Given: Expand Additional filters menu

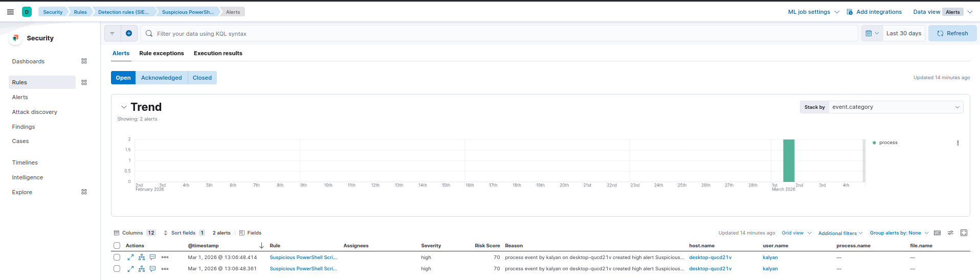Looking at the screenshot, I should (x=840, y=233).
